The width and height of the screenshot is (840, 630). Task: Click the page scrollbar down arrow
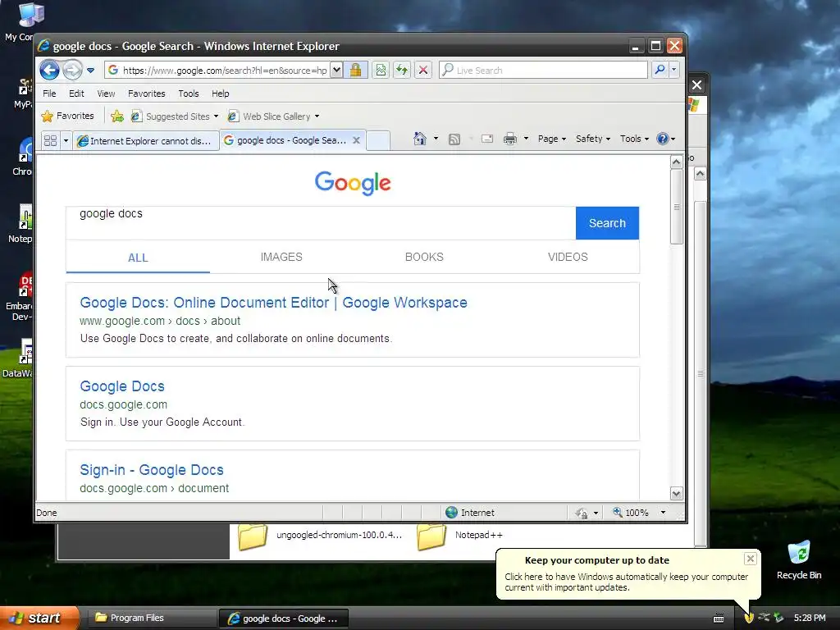[676, 493]
